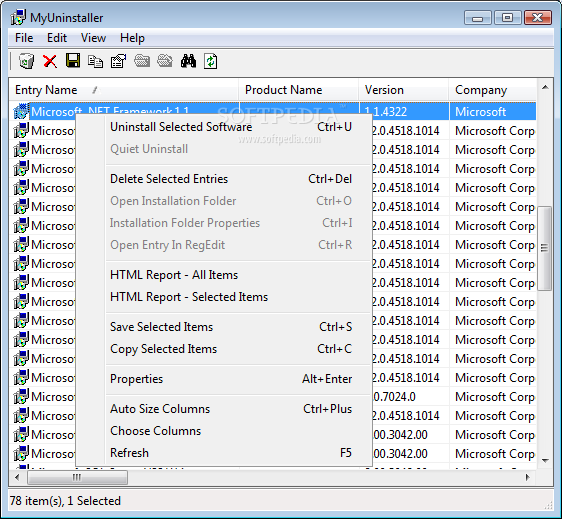Click the Installation Folder Properties toolbar icon
This screenshot has height=519, width=562.
click(x=165, y=61)
